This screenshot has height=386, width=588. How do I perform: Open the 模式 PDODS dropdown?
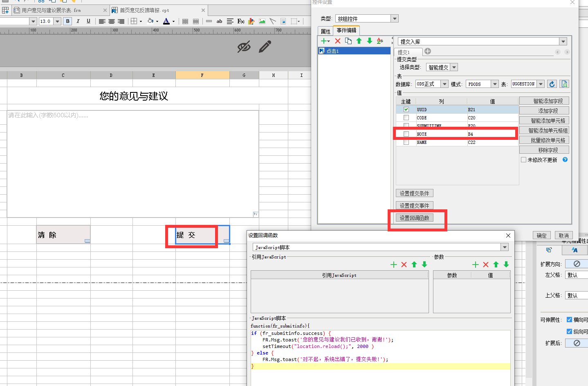tap(495, 84)
